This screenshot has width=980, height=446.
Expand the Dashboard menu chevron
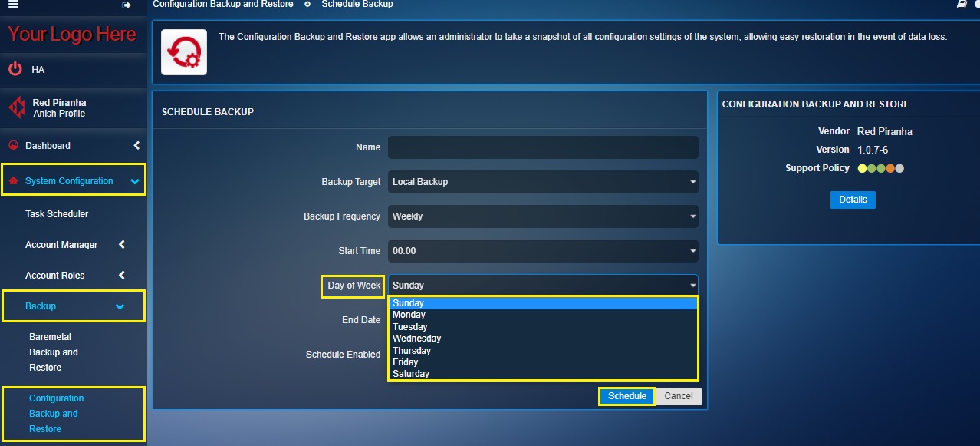[136, 145]
